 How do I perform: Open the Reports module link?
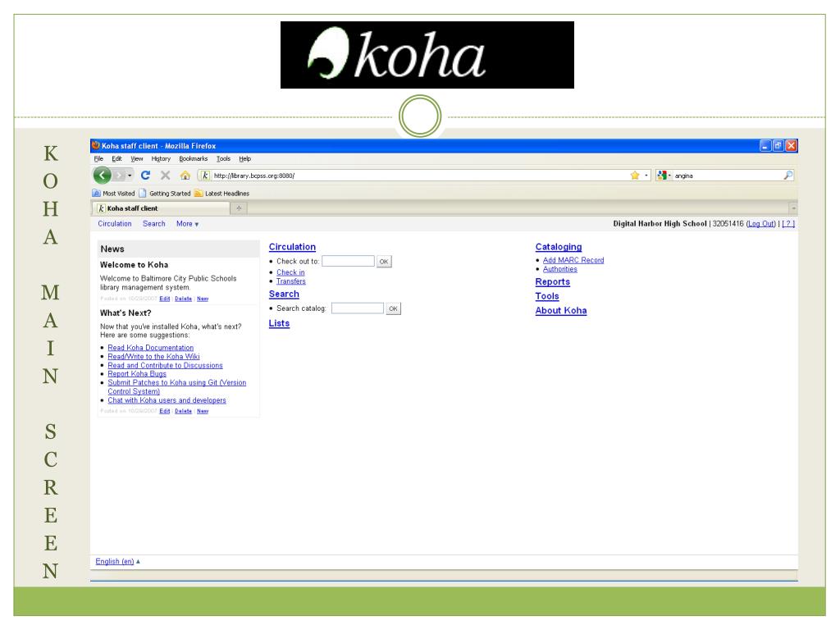click(552, 282)
